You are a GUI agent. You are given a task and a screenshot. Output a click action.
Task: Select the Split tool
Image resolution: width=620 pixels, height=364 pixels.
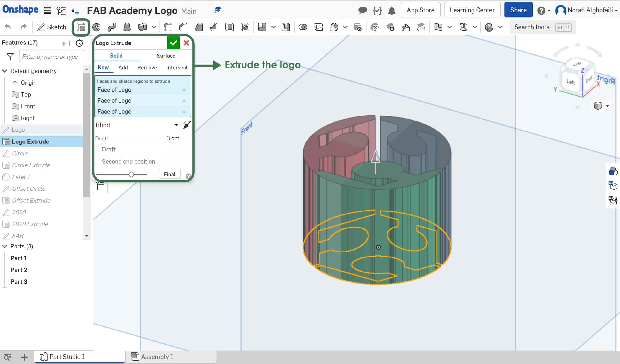point(318,27)
